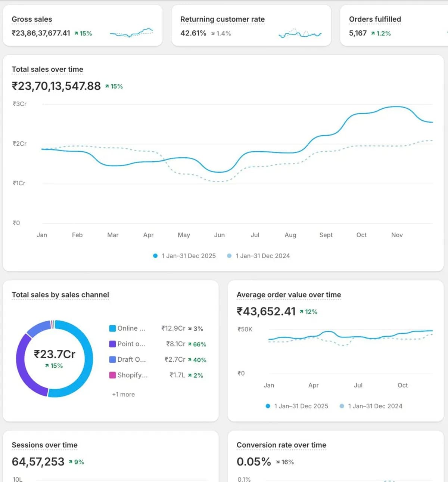
Task: Click the Point of sale purple swatch
Action: coord(112,344)
